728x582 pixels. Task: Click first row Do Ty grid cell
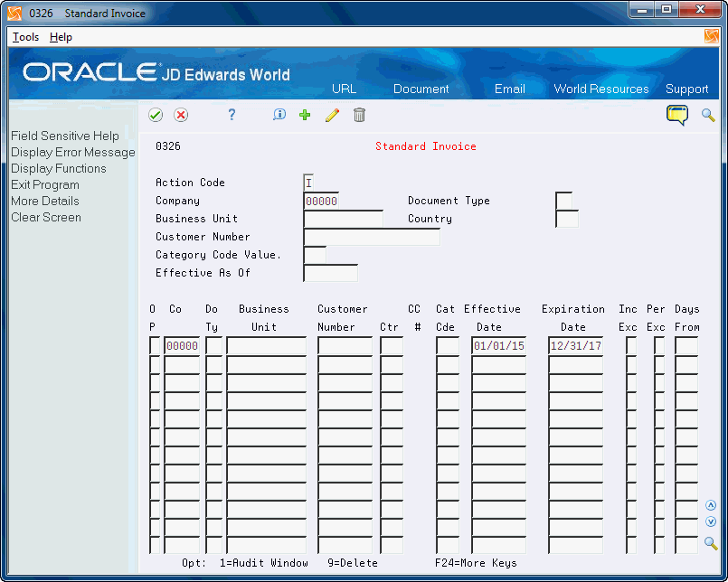[214, 346]
